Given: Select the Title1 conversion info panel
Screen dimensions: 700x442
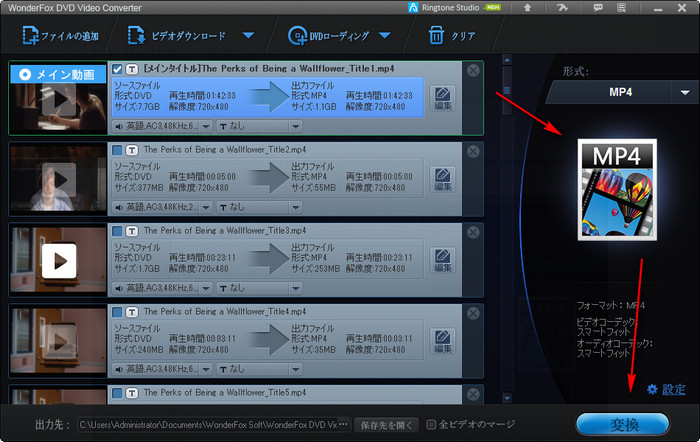Looking at the screenshot, I should coord(267,97).
